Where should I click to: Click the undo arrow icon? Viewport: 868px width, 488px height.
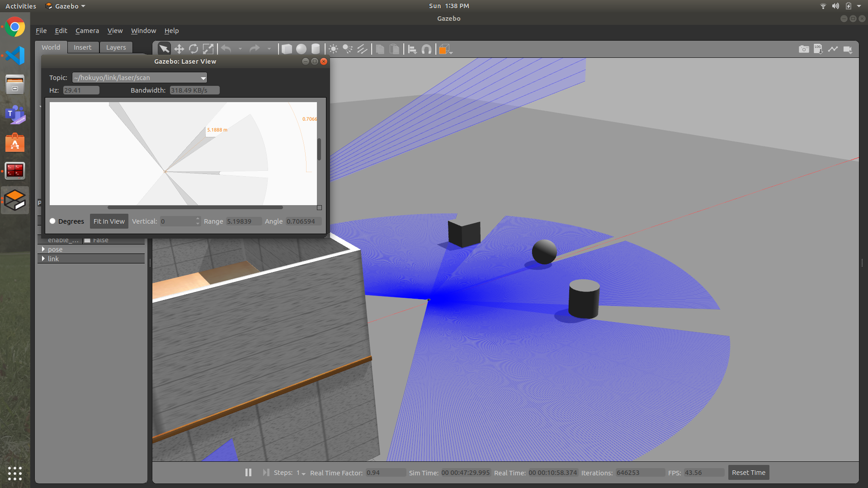(x=226, y=49)
